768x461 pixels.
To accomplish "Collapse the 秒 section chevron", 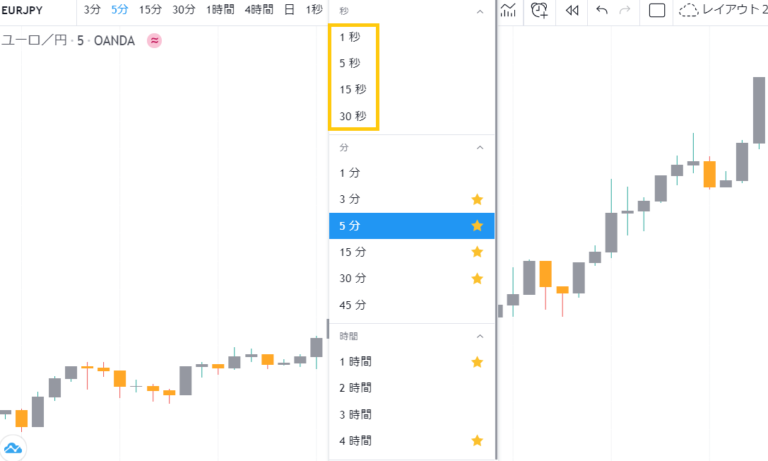I will pyautogui.click(x=479, y=12).
